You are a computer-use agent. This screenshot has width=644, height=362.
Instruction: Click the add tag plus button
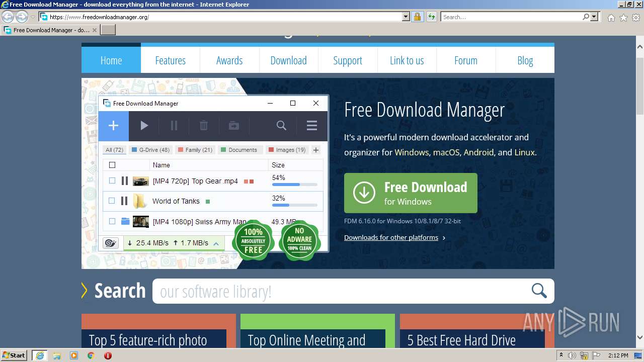(x=316, y=150)
